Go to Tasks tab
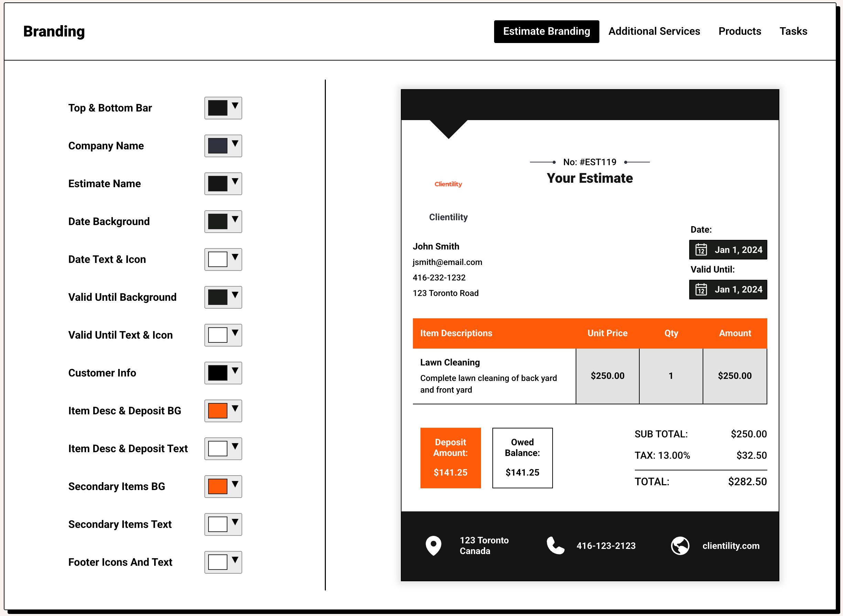 click(x=793, y=31)
